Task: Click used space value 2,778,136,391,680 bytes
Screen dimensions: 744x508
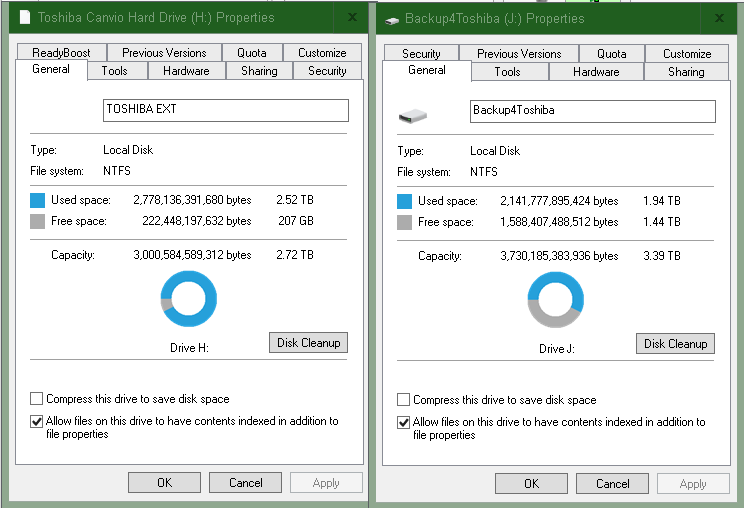Action: [192, 200]
